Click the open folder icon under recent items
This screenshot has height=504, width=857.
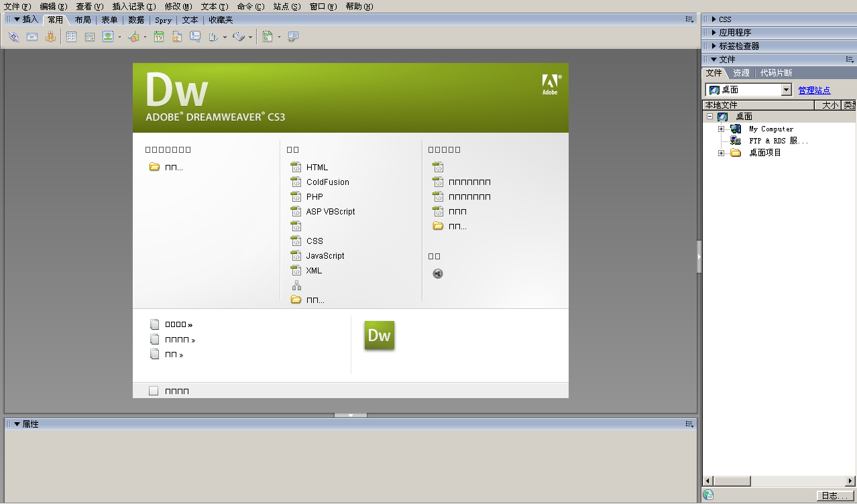tap(154, 167)
